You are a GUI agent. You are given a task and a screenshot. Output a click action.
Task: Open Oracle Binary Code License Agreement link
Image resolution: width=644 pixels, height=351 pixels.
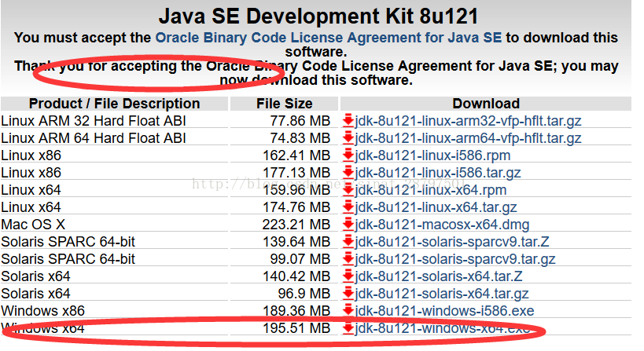click(328, 38)
